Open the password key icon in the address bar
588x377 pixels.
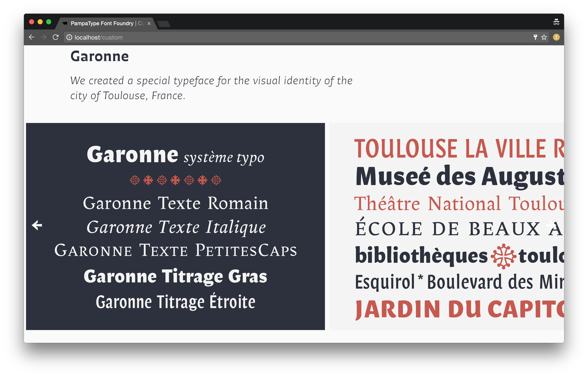pyautogui.click(x=535, y=37)
